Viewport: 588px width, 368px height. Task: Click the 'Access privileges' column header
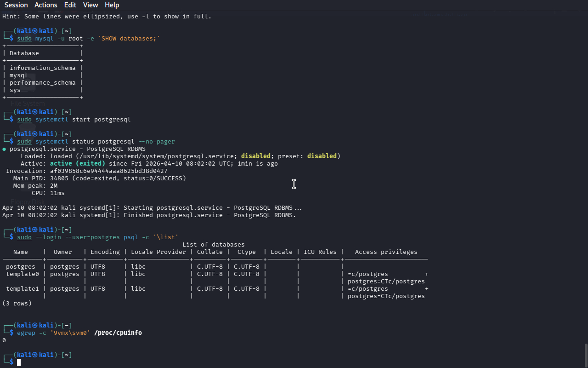coord(386,252)
